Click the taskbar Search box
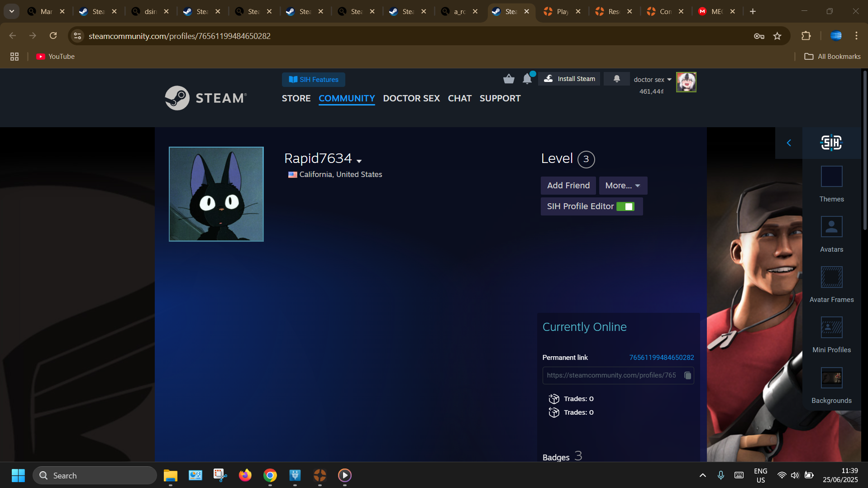Screen dimensions: 868x488 point(95,475)
